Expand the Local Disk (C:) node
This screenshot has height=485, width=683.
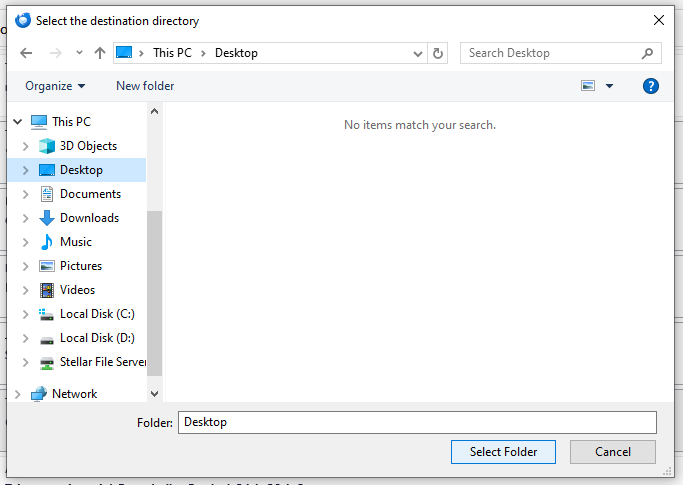25,314
